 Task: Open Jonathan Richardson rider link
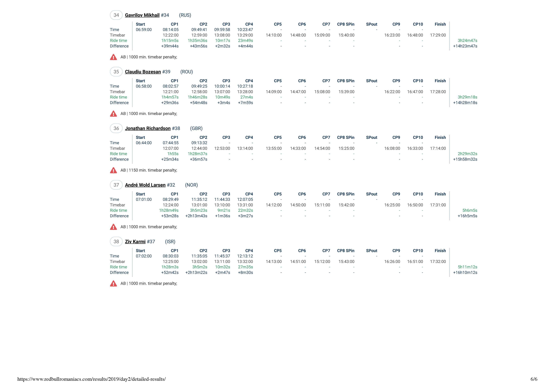(x=148, y=129)
